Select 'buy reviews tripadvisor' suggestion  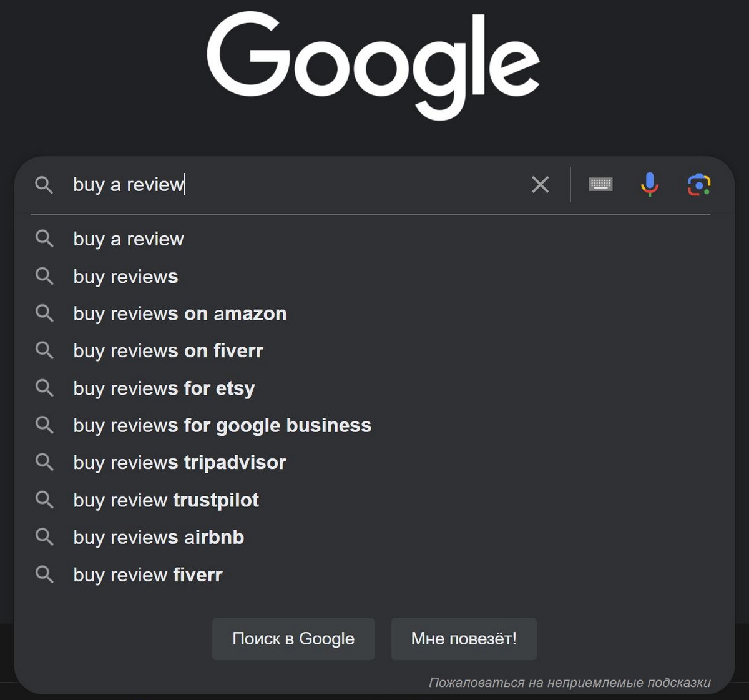[x=179, y=463]
